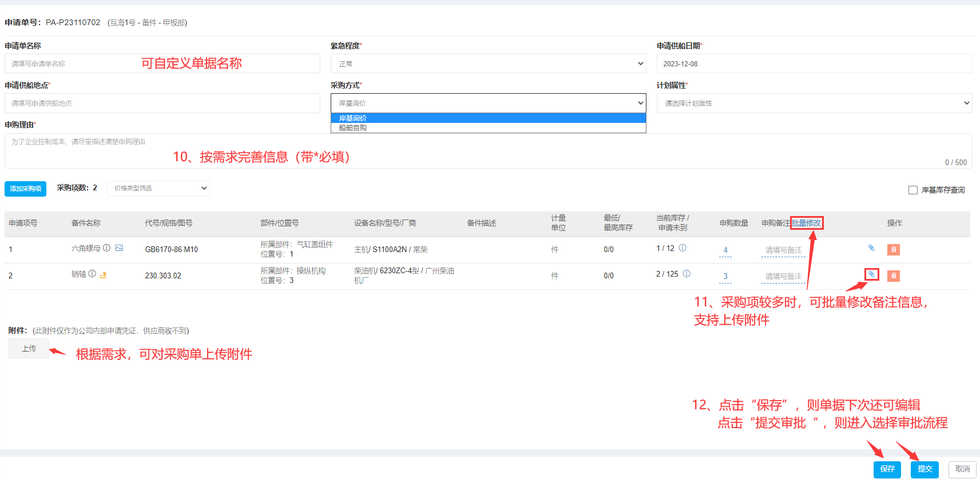Viewport: 980px width, 479px height.
Task: Open info icon beside 销轴
Action: coord(92,274)
